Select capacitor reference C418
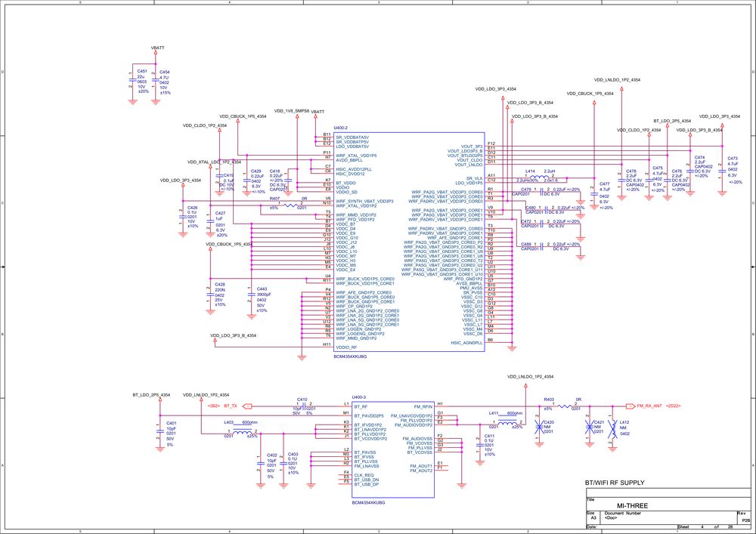 (x=275, y=171)
